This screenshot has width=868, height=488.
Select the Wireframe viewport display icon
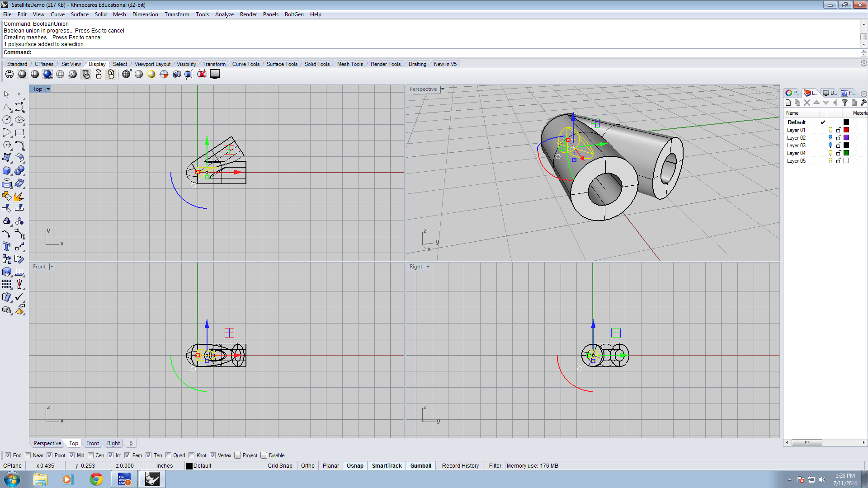tap(9, 74)
